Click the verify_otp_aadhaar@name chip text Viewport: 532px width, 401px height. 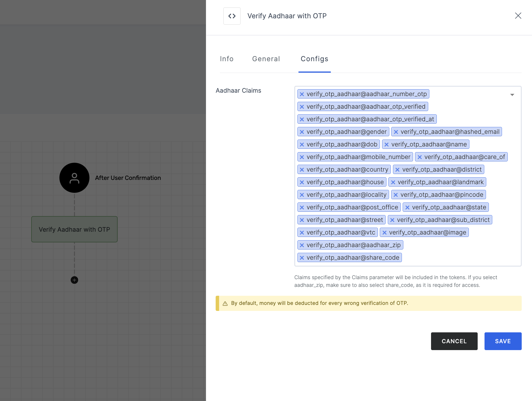click(x=429, y=144)
